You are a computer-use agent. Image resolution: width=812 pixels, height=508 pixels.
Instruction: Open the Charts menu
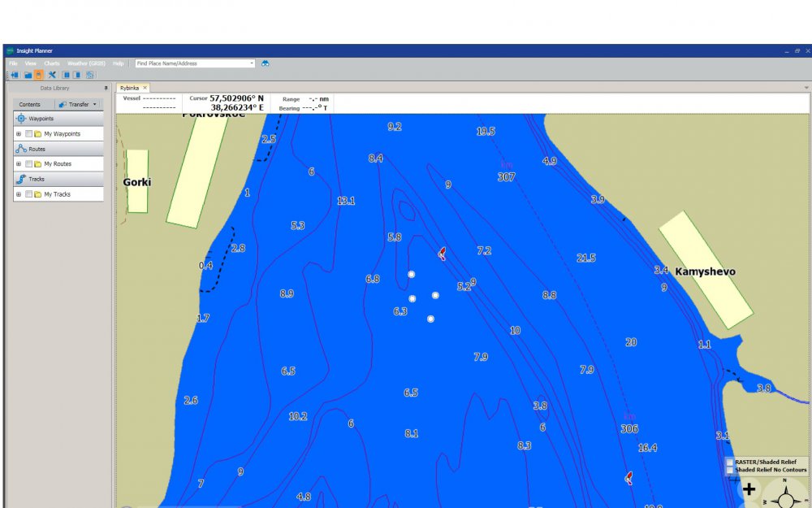coord(52,63)
